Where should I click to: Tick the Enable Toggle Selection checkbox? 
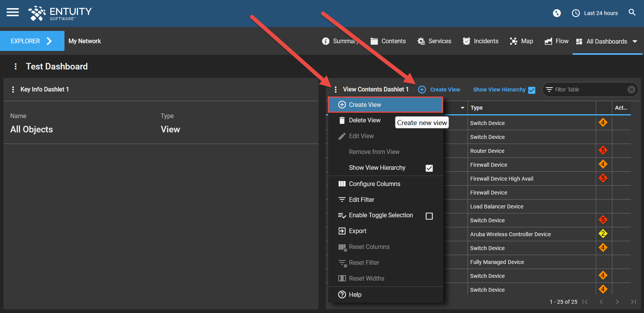tap(429, 216)
